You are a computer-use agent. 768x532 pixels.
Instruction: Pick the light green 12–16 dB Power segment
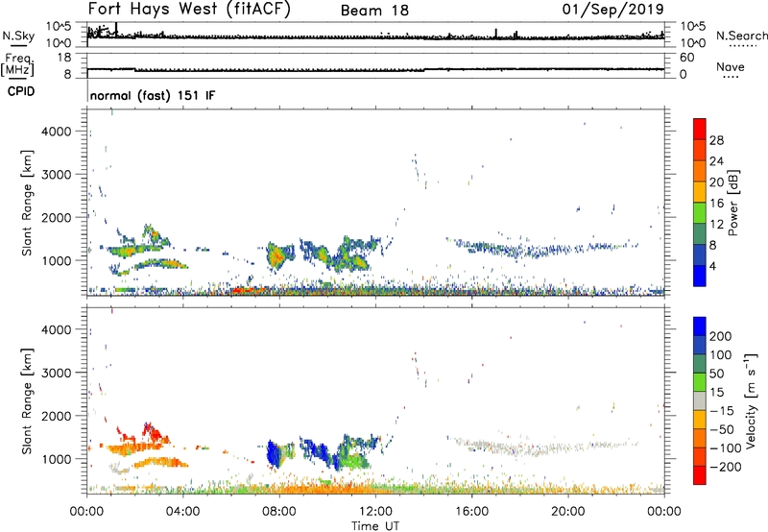[x=700, y=213]
